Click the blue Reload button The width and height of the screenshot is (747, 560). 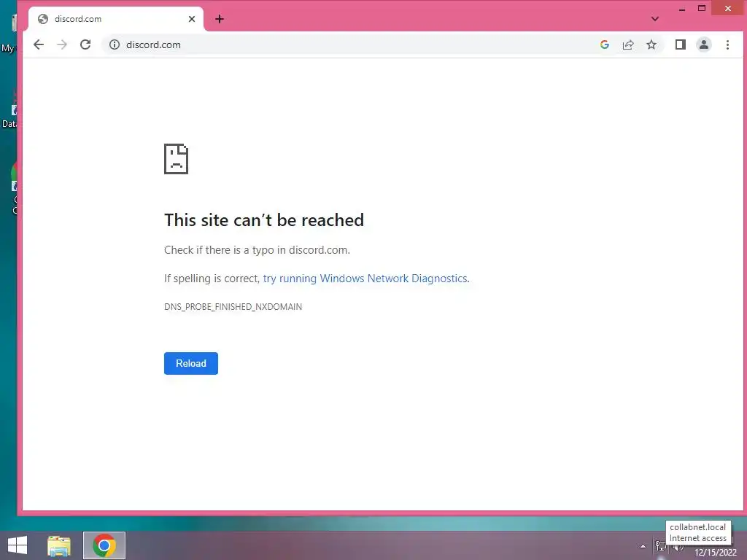click(191, 363)
